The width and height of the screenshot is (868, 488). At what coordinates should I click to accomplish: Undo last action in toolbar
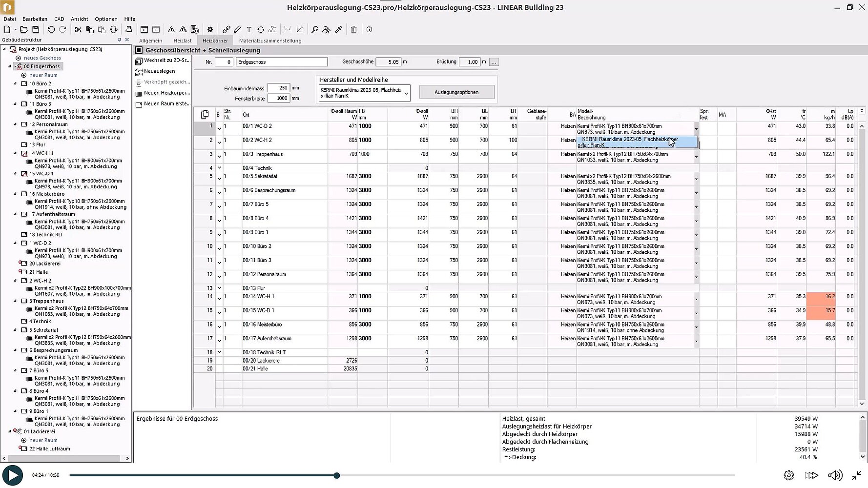click(x=51, y=30)
